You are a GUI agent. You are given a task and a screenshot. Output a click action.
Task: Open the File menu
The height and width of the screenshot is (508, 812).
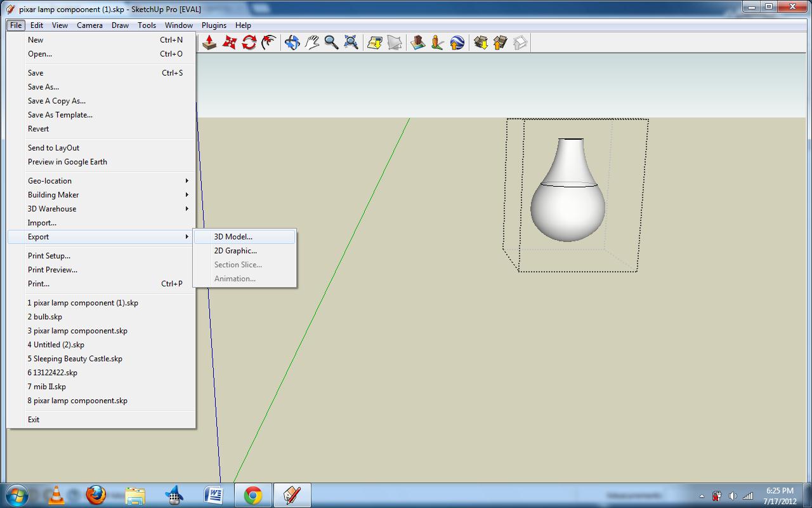pos(16,25)
